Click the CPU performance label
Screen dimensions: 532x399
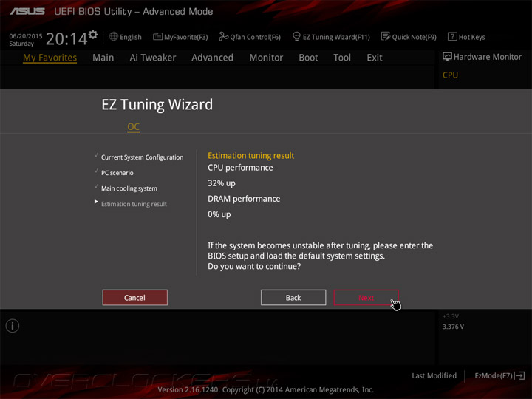pos(240,168)
